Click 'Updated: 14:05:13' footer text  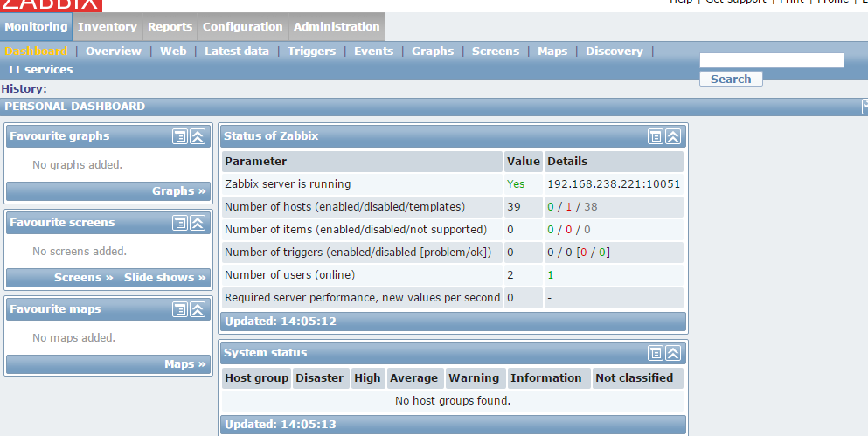(x=280, y=425)
